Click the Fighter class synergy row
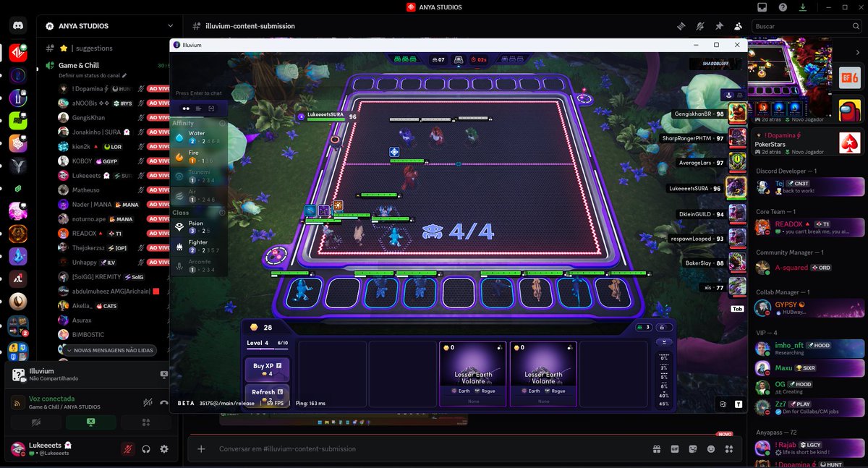868x468 pixels. (x=199, y=246)
